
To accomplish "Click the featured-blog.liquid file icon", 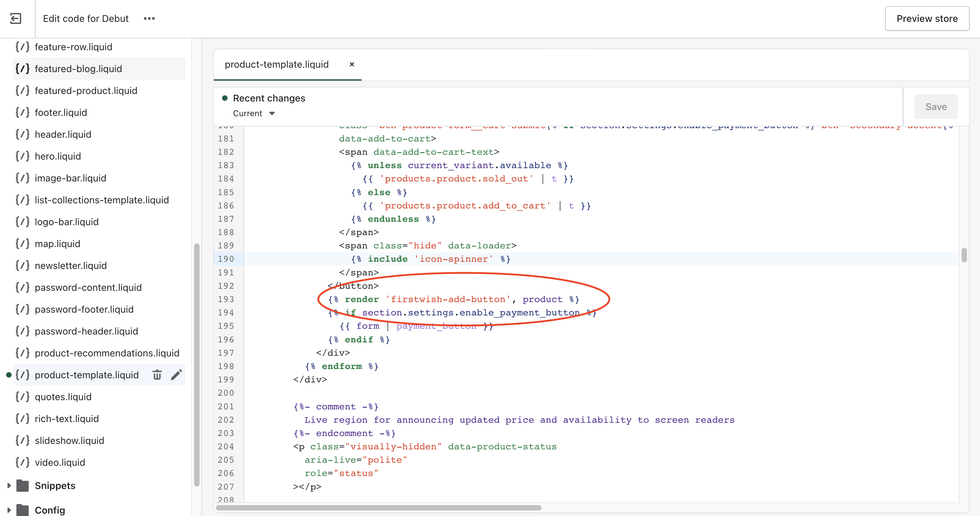I will click(x=23, y=69).
